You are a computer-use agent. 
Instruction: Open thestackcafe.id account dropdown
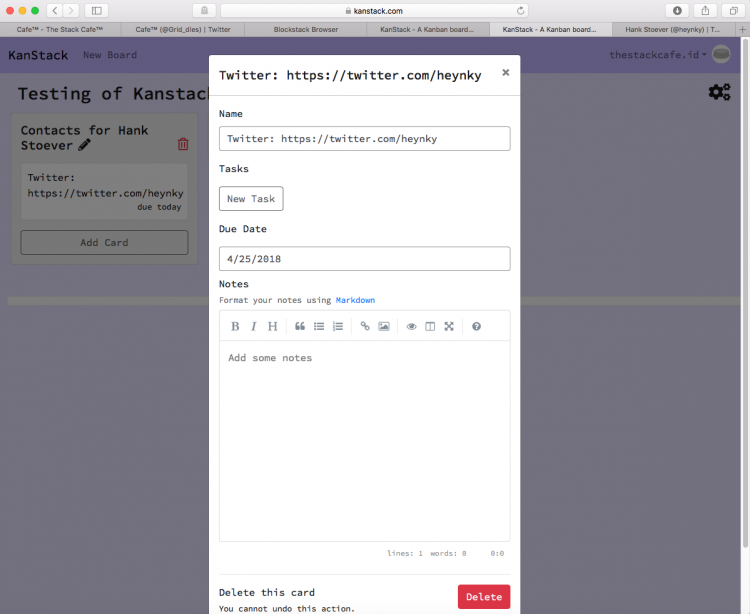pos(658,55)
